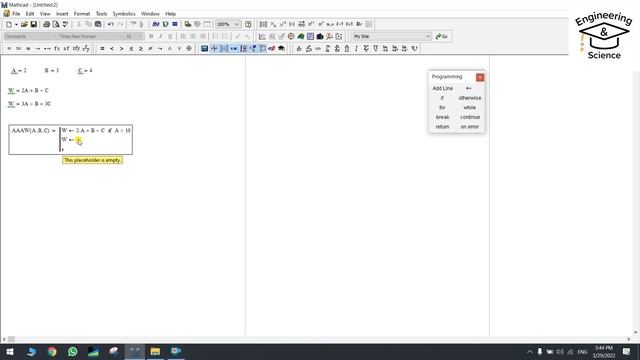The height and width of the screenshot is (360, 640).
Task: Open the My Site address dropdown
Action: (x=428, y=36)
